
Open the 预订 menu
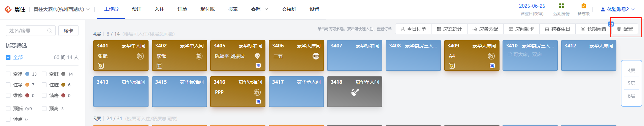pos(136,9)
